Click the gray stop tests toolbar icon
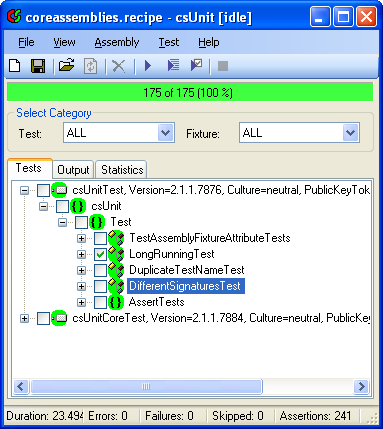The image size is (383, 429). [x=223, y=66]
